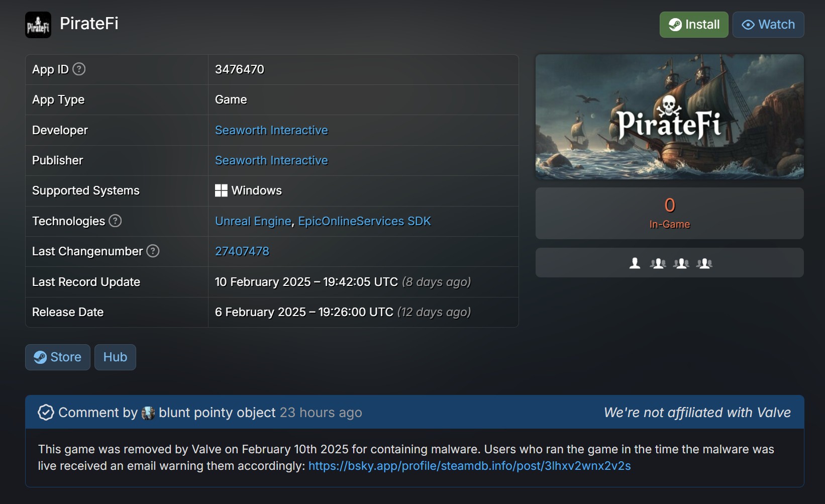Open the Seaworth Interactive developer link
825x504 pixels.
pyautogui.click(x=271, y=130)
